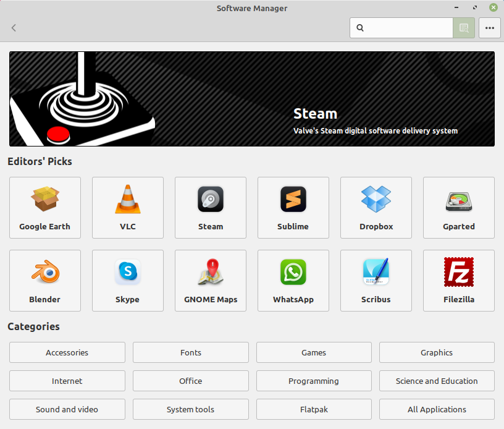This screenshot has width=504, height=429.
Task: Open the Scribus app icon
Action: tap(376, 272)
